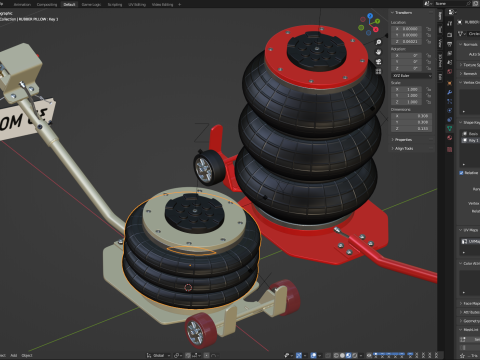Select the Basis shape key
Viewport: 480px width, 360px height.
[470, 133]
